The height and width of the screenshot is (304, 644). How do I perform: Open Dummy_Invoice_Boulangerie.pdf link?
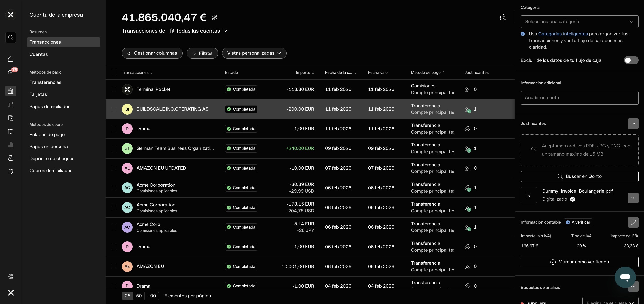[x=577, y=191]
